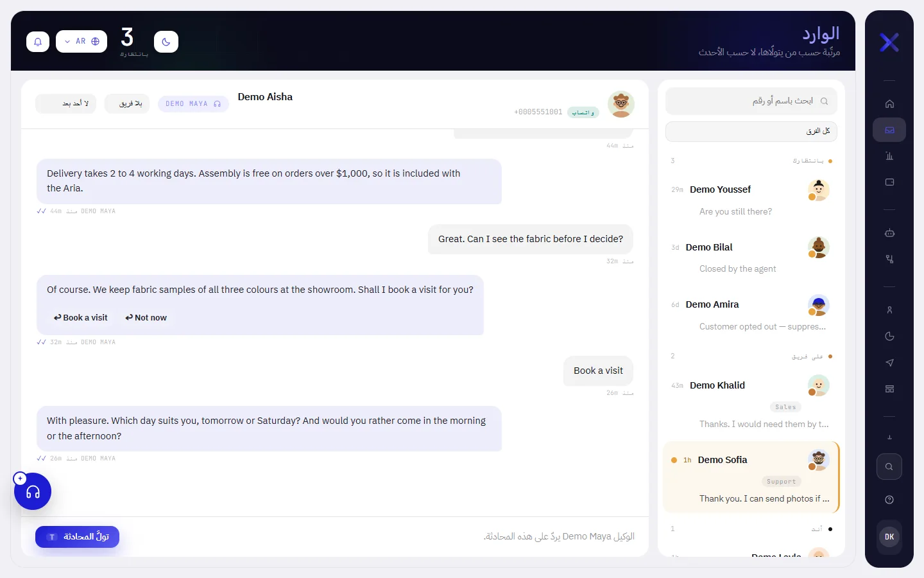This screenshot has height=578, width=924.
Task: Open the DK user avatar menu
Action: (889, 537)
